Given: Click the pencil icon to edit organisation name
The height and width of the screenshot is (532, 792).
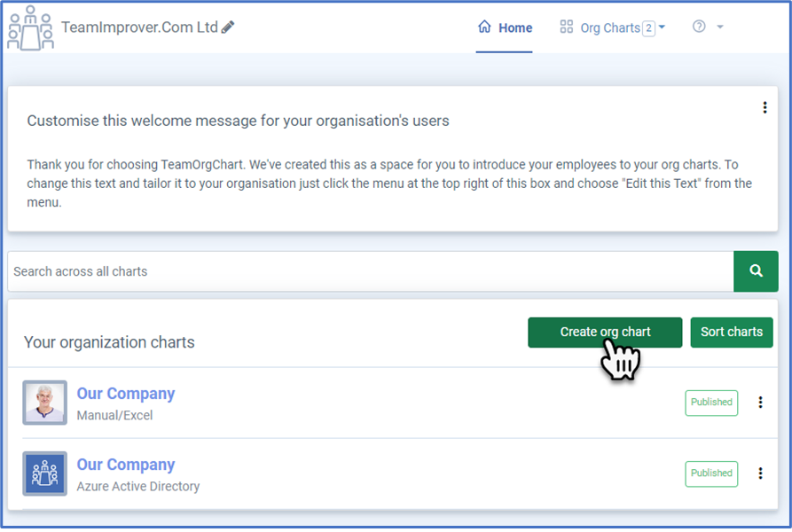Looking at the screenshot, I should [x=228, y=27].
